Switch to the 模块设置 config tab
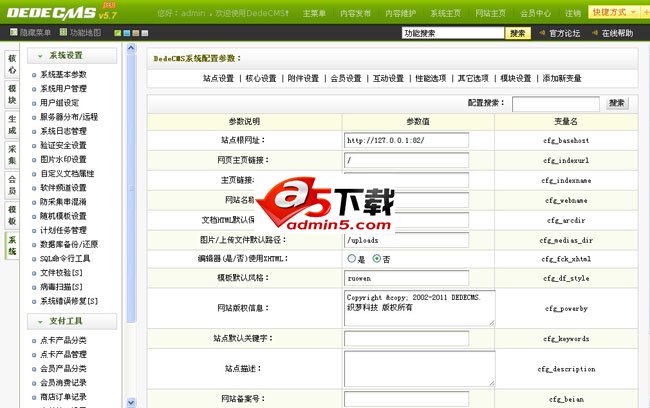 pos(516,78)
